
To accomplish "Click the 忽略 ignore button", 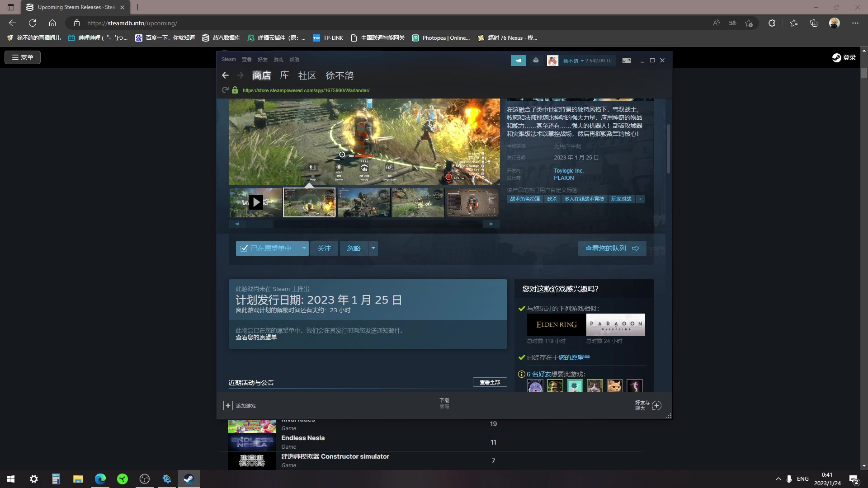I will click(354, 249).
